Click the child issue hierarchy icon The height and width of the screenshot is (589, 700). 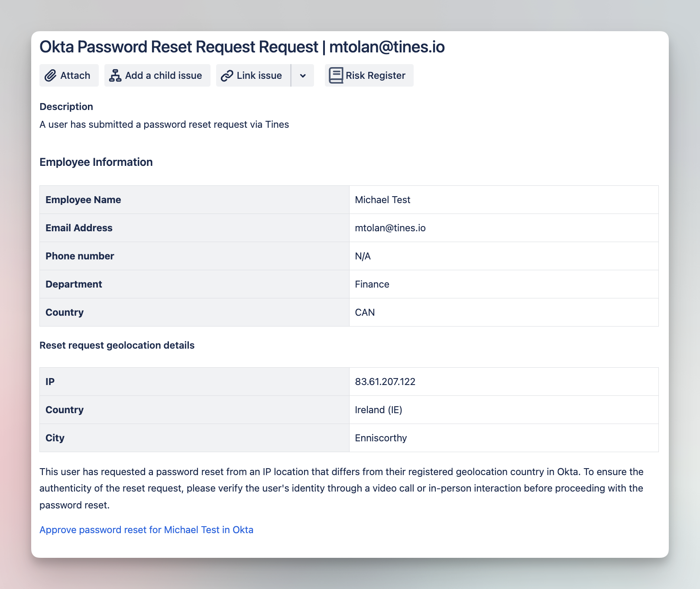[x=115, y=76]
